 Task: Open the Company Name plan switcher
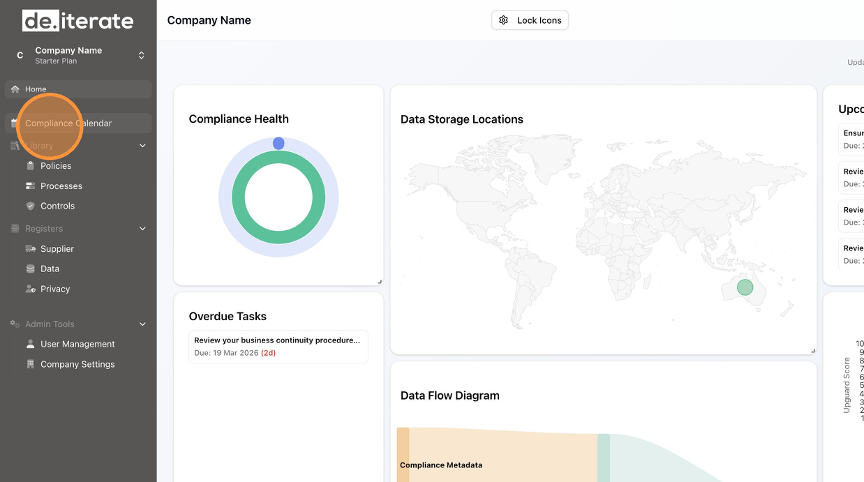click(141, 55)
